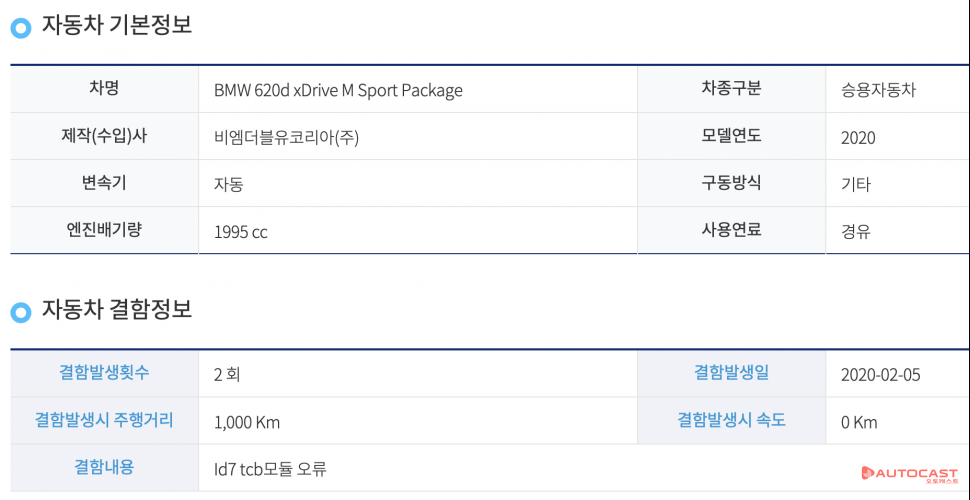Viewport: 970px width, 500px height.
Task: Select the Id7 tcb모듈 오류 defect text
Action: [270, 468]
